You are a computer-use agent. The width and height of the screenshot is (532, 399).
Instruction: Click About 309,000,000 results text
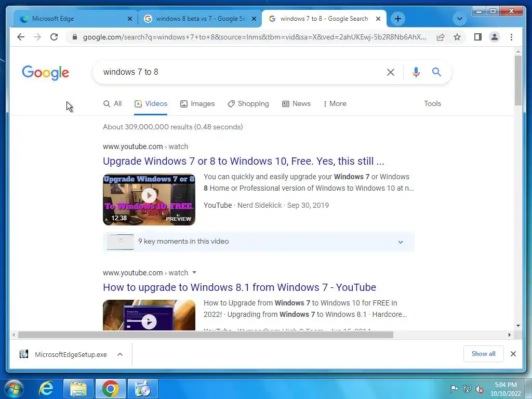point(172,127)
